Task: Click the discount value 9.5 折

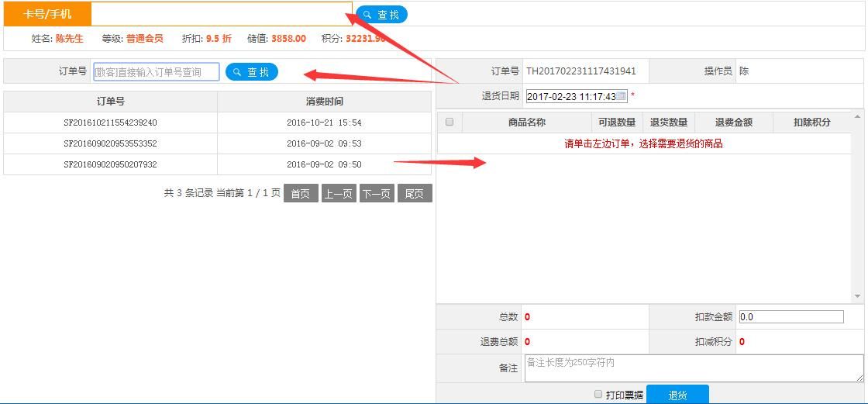Action: click(x=219, y=39)
